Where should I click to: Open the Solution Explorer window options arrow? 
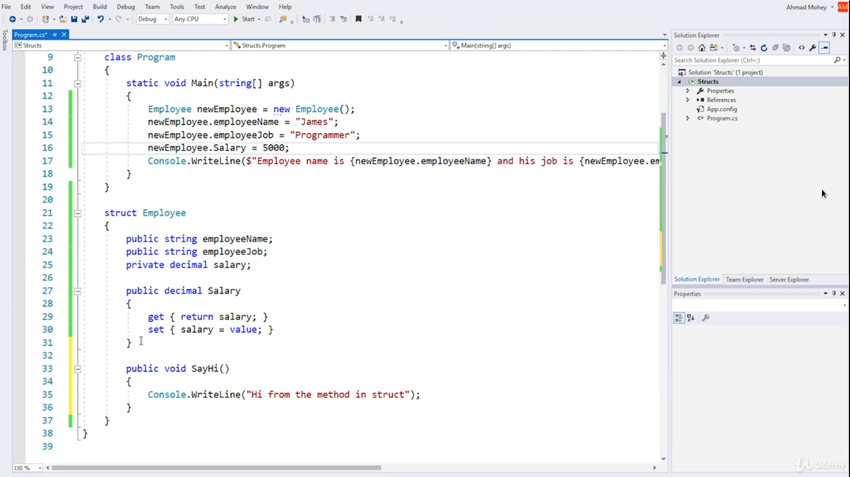coord(826,35)
